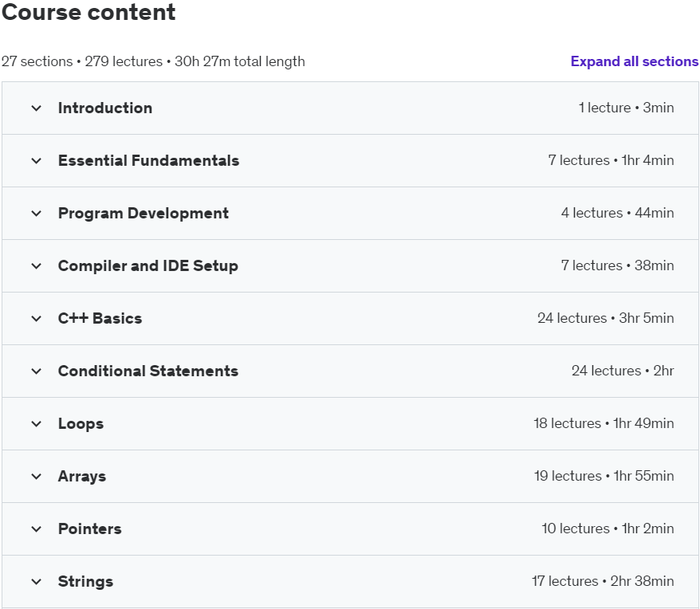
Task: Click the Program Development chevron arrow
Action: tap(36, 214)
